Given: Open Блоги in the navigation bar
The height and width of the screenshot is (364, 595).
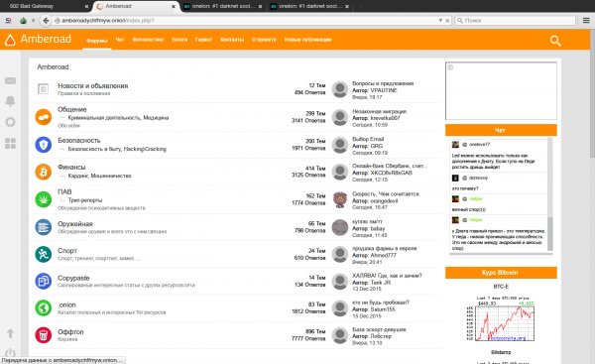Looking at the screenshot, I should tap(179, 39).
